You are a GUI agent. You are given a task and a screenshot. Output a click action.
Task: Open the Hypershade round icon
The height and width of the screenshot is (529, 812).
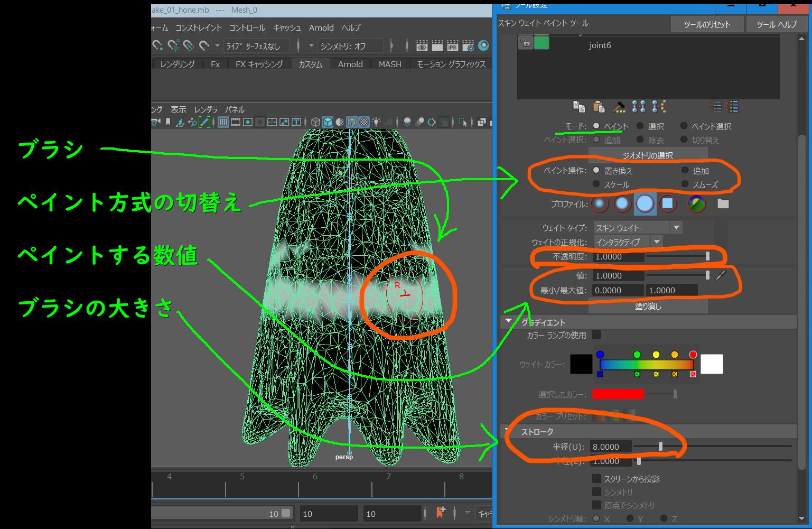pos(483,46)
